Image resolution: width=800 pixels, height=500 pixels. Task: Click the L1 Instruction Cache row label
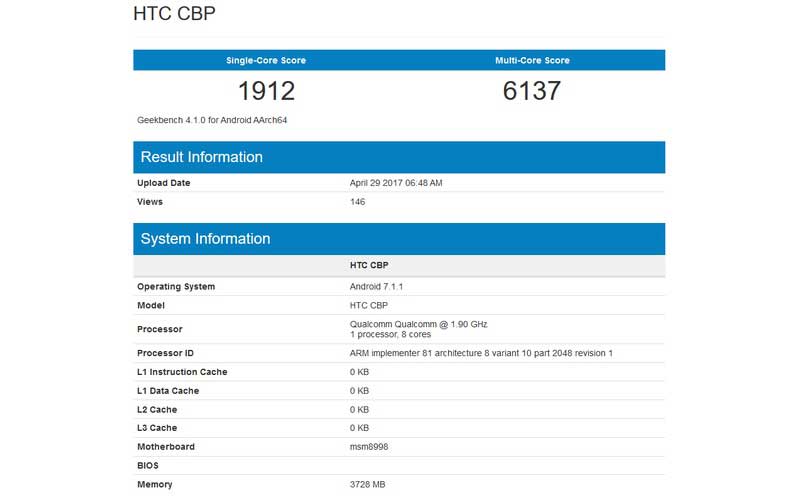182,372
